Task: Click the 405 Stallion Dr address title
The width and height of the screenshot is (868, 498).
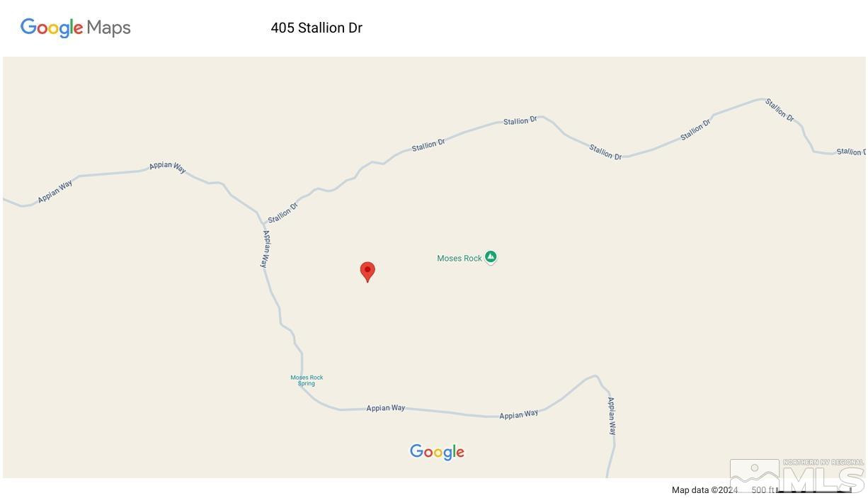Action: tap(316, 28)
